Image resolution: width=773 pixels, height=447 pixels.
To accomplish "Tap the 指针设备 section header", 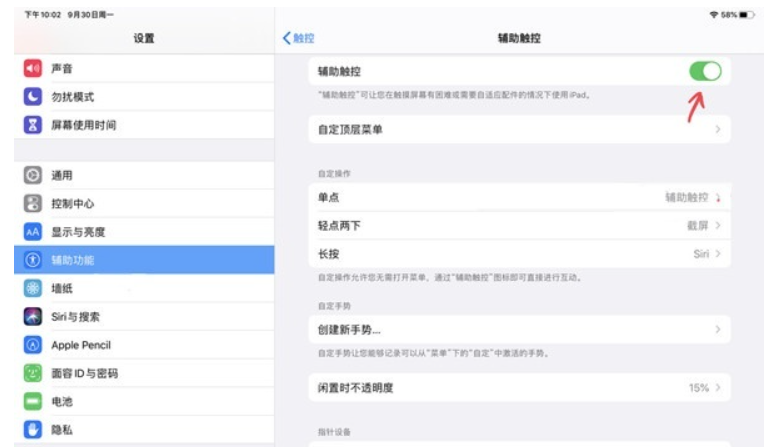I will tap(334, 432).
